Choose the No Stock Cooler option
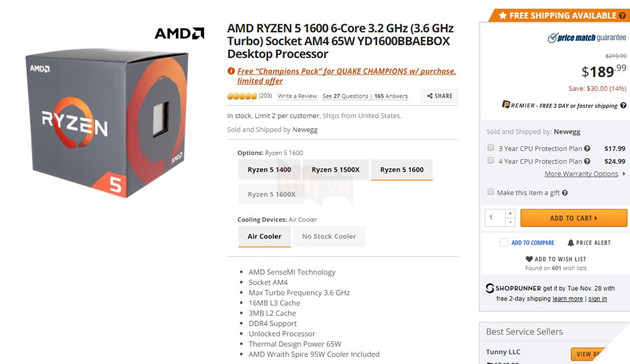This screenshot has width=630, height=364. 329,236
